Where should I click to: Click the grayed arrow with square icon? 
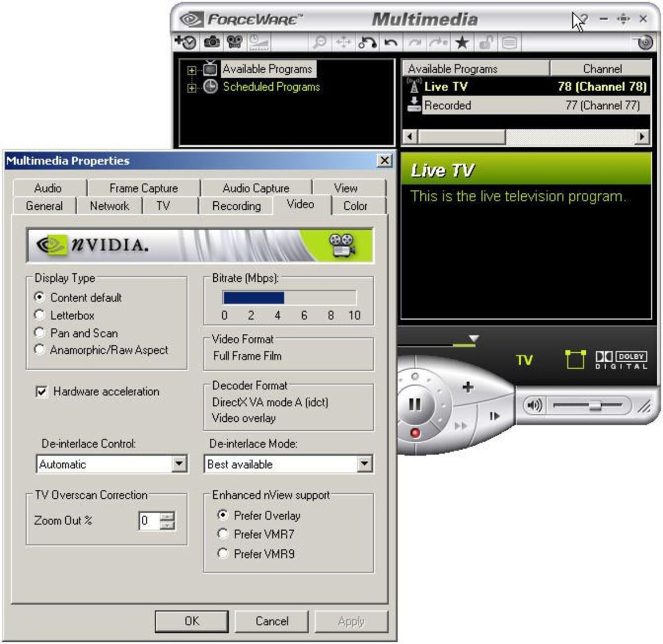point(438,43)
